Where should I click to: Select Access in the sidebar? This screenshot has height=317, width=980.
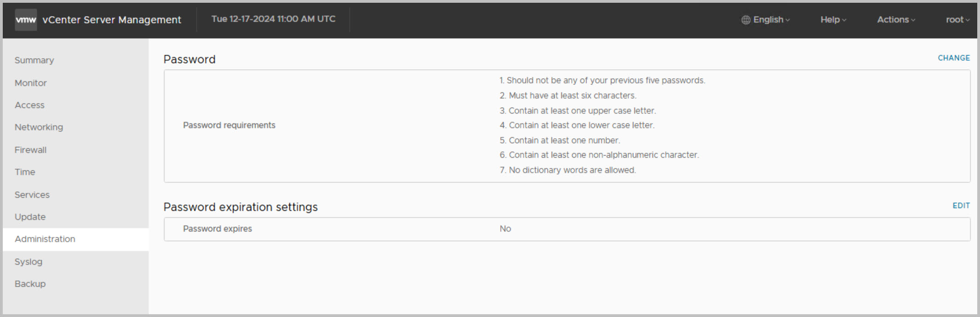tap(29, 105)
